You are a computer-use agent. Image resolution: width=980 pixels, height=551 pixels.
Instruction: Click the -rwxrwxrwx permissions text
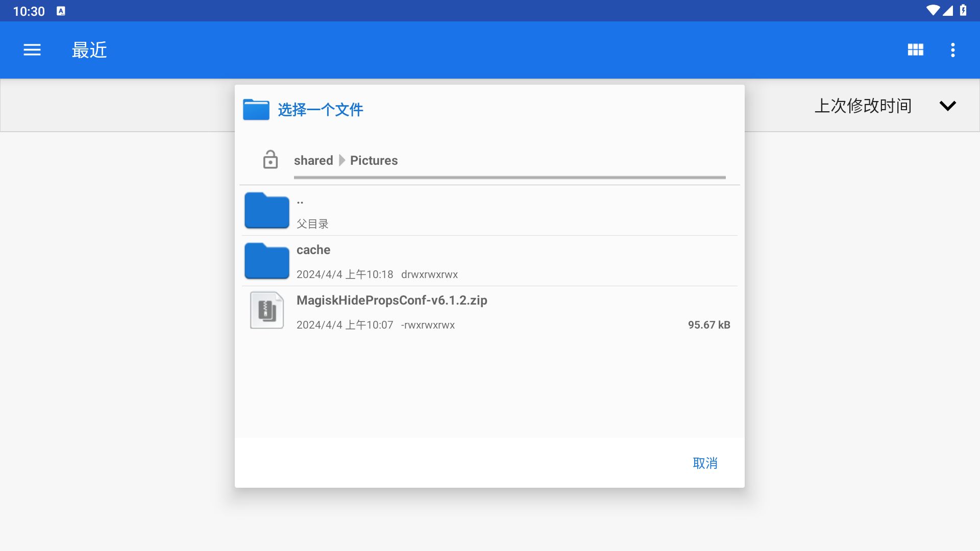click(x=428, y=325)
